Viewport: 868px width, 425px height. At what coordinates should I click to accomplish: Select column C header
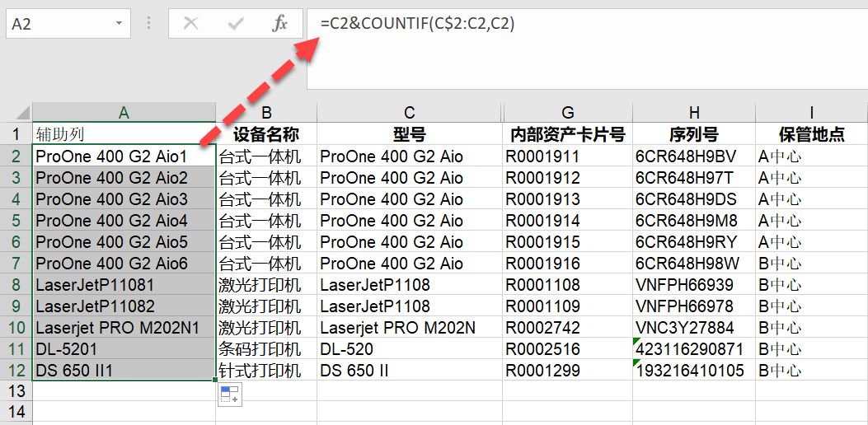410,112
